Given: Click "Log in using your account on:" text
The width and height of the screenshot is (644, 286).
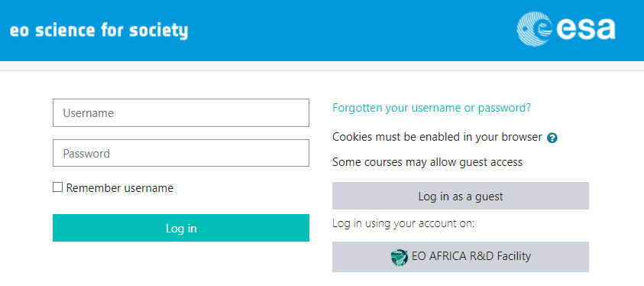Looking at the screenshot, I should click(x=403, y=224).
